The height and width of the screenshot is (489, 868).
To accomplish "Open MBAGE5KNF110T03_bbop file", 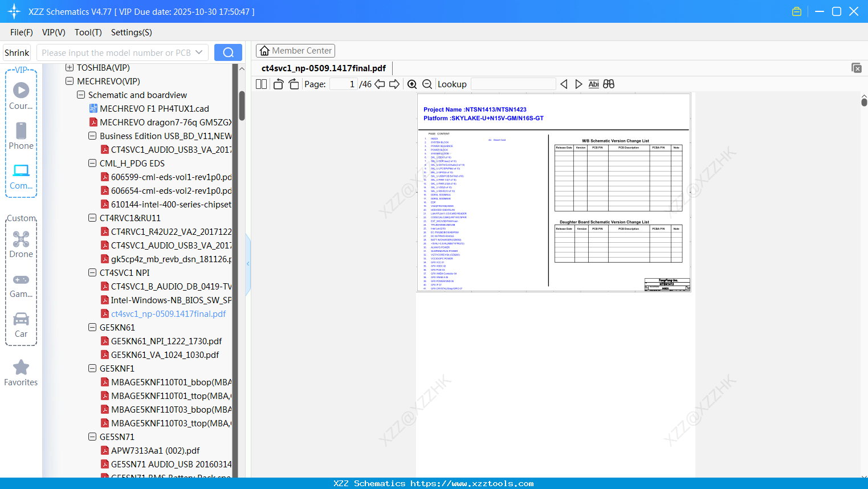I will coord(171,409).
